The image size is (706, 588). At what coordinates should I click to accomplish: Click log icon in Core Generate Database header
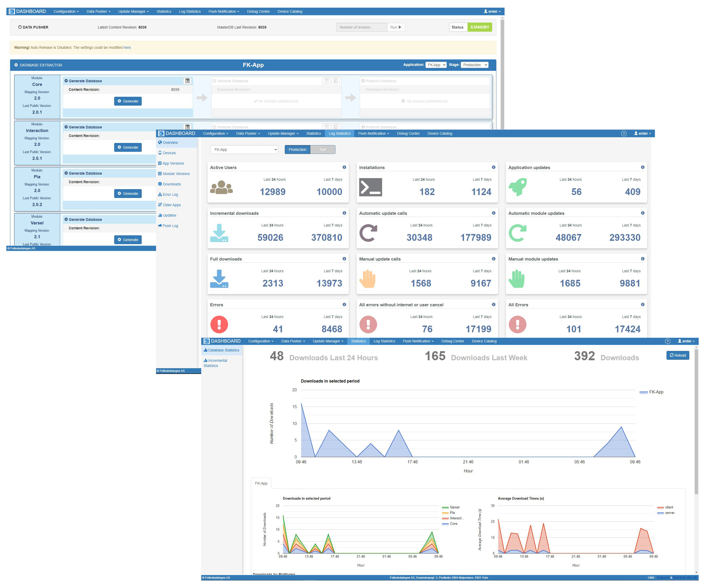pyautogui.click(x=188, y=81)
